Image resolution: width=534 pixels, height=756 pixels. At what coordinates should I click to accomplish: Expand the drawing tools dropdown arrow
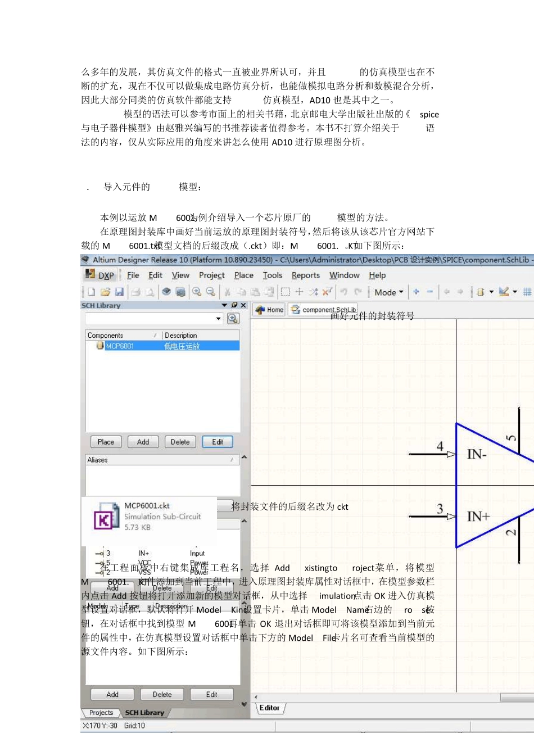click(514, 292)
